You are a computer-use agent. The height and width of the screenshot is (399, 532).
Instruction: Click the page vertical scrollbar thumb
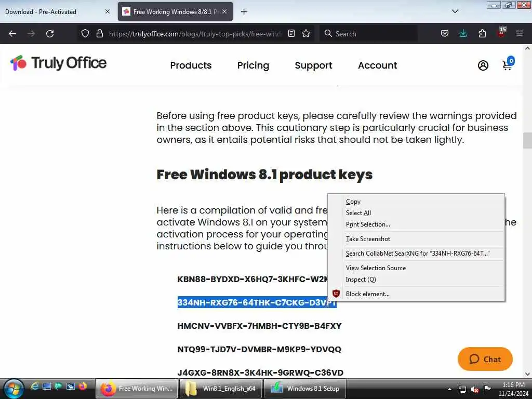coord(527,140)
